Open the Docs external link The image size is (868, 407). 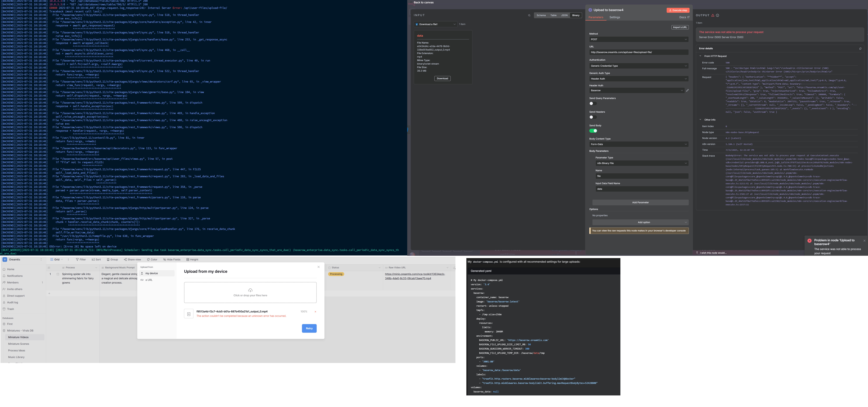(684, 17)
